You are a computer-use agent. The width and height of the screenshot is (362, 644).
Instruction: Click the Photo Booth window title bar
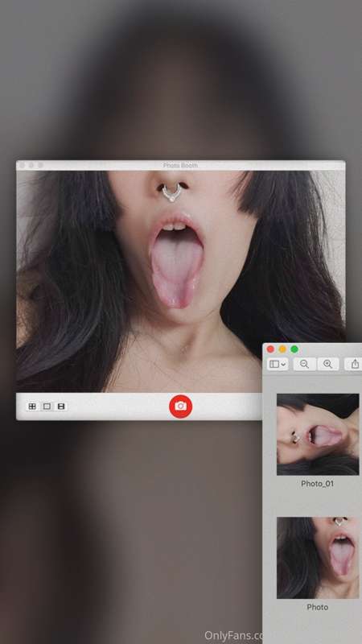[x=180, y=165]
